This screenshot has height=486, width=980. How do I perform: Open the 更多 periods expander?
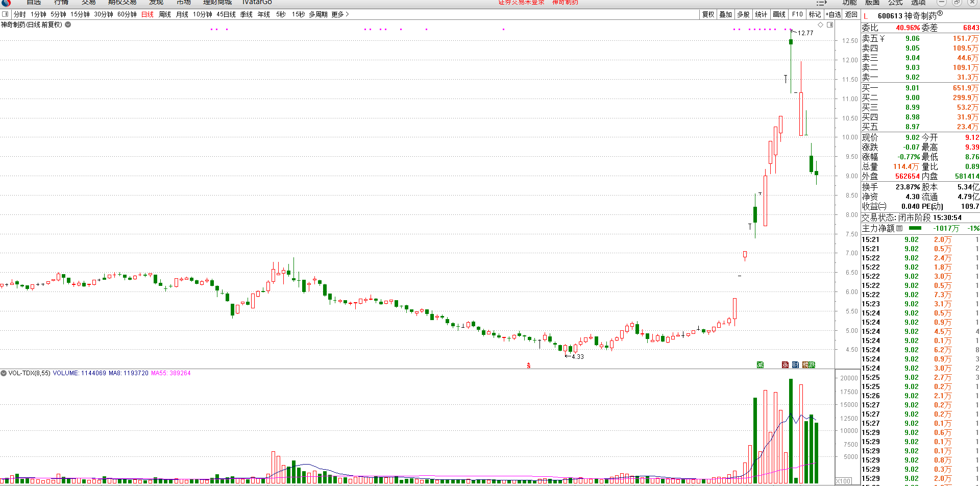point(340,14)
